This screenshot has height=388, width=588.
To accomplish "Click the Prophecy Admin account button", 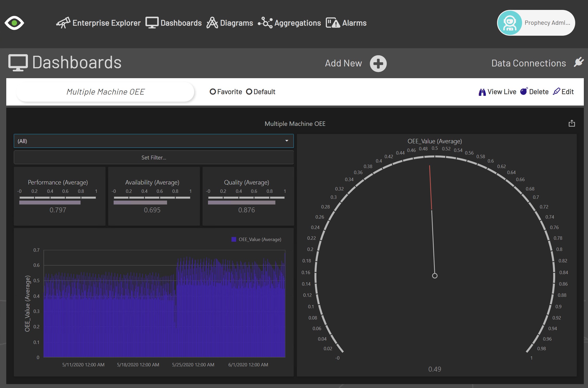I will click(535, 23).
